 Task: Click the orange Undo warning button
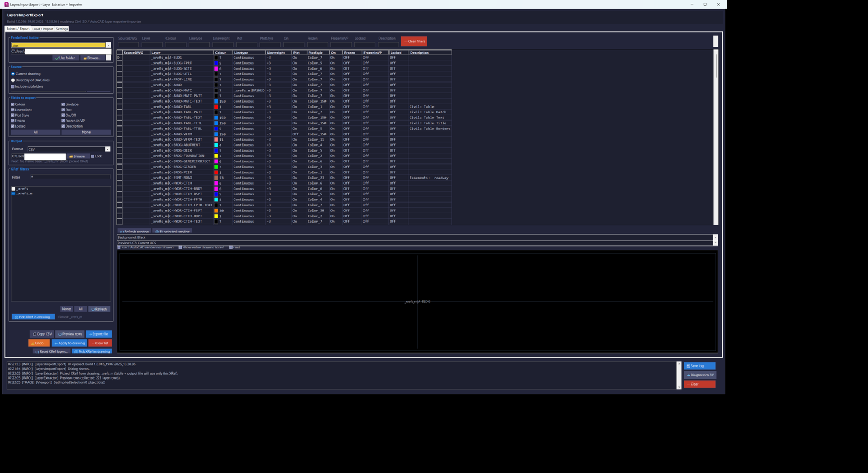click(x=39, y=343)
